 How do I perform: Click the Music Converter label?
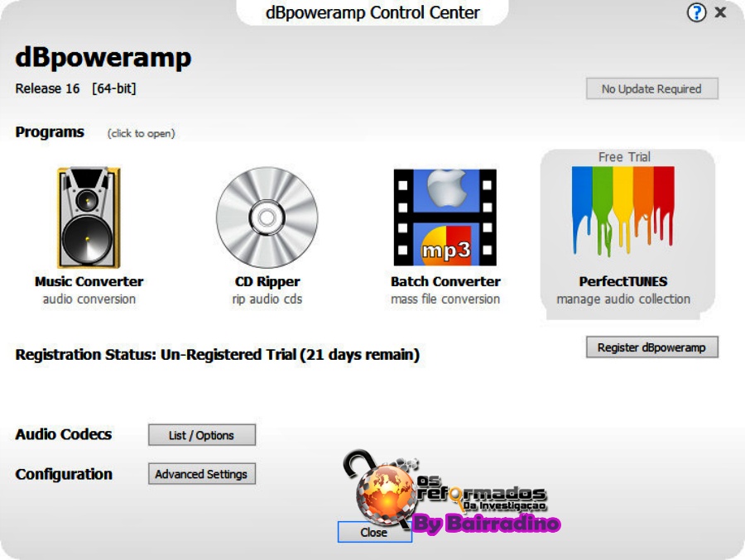pos(89,282)
